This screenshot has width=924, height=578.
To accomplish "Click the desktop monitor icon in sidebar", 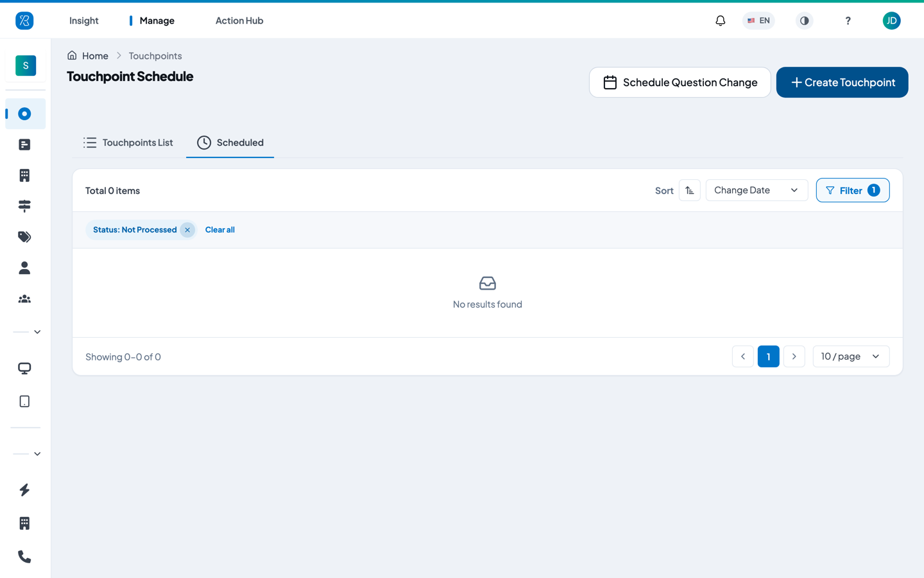I will pyautogui.click(x=24, y=369).
